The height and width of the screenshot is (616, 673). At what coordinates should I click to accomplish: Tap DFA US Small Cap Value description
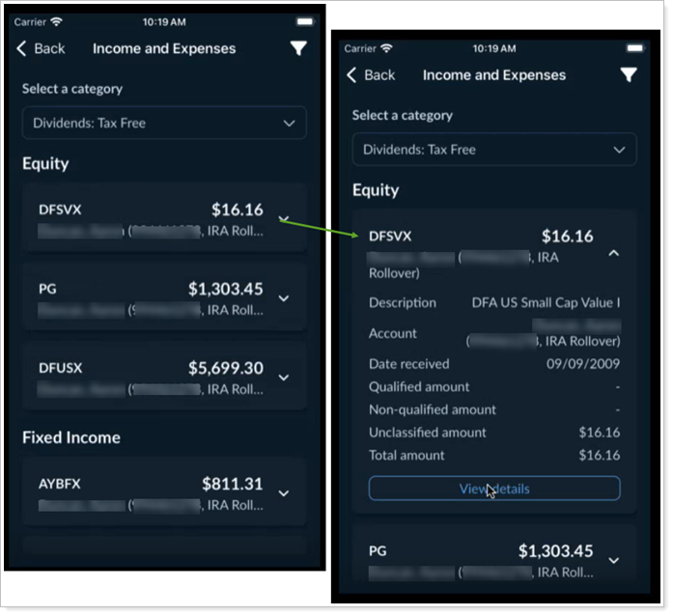pos(546,303)
